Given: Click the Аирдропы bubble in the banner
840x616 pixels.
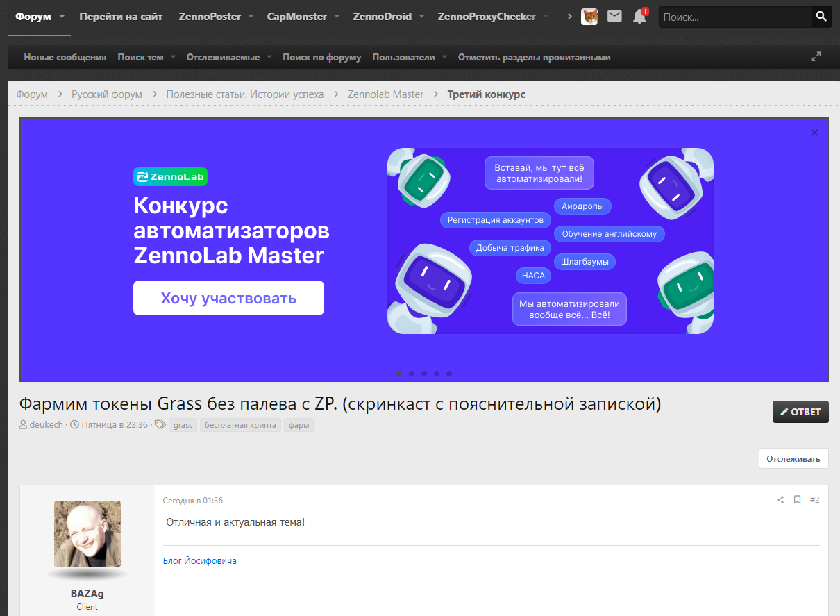Looking at the screenshot, I should (x=583, y=206).
